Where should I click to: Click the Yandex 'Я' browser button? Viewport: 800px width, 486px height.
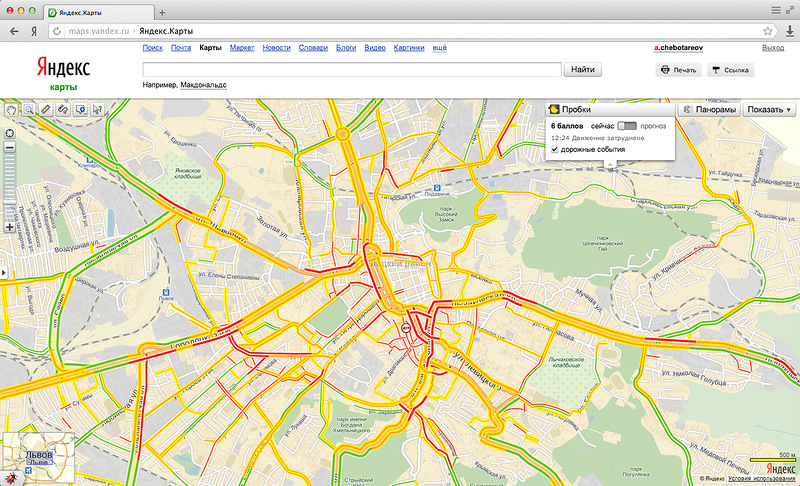(x=34, y=31)
